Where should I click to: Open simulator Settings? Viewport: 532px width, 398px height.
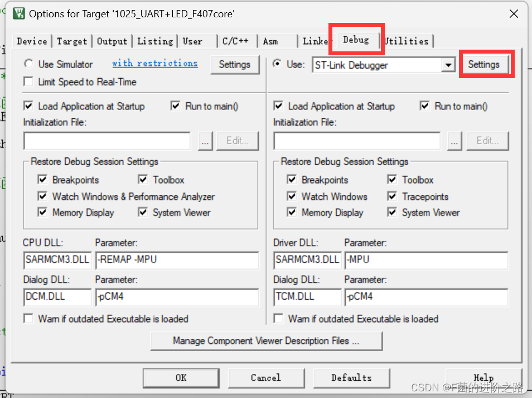pos(235,65)
